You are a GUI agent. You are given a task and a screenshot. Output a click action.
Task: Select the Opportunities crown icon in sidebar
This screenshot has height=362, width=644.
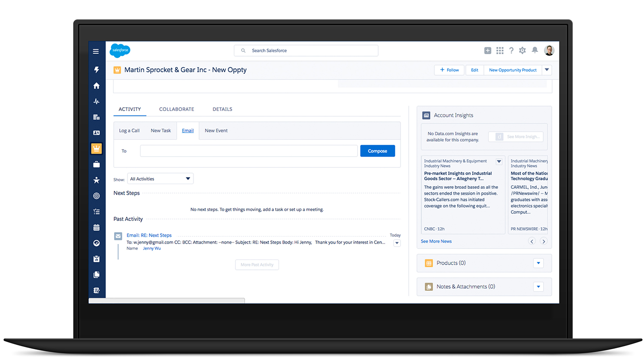97,148
